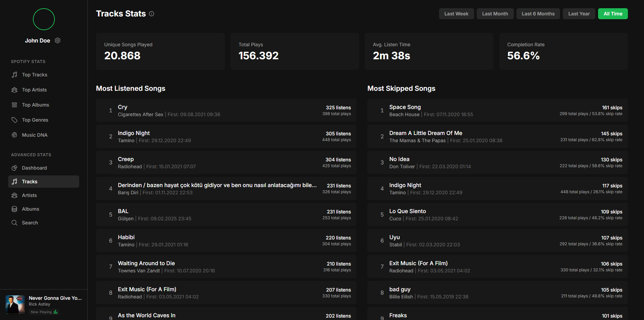Viewport: 644px width, 320px height.
Task: Click the info icon beside Tracks Stats
Action: pos(151,14)
